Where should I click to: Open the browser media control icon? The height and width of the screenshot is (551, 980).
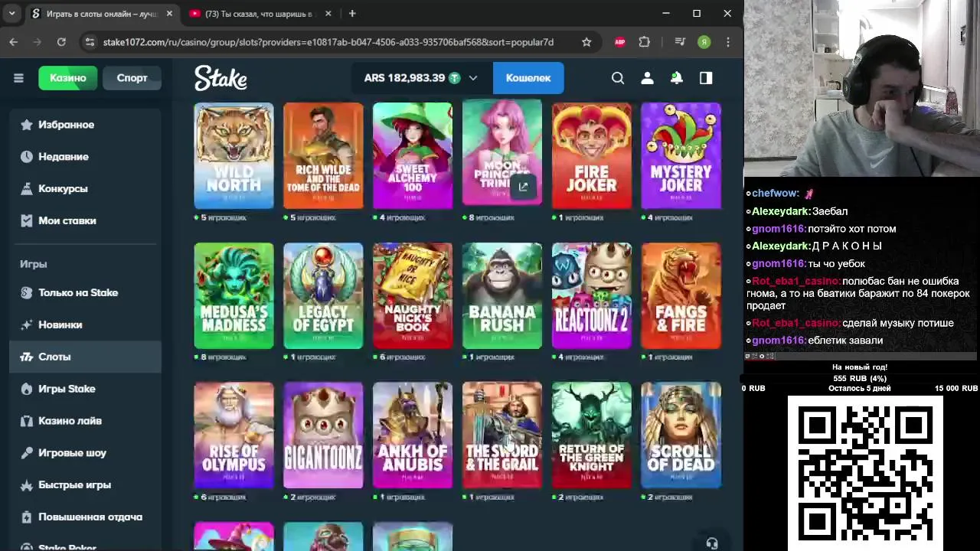pos(680,42)
